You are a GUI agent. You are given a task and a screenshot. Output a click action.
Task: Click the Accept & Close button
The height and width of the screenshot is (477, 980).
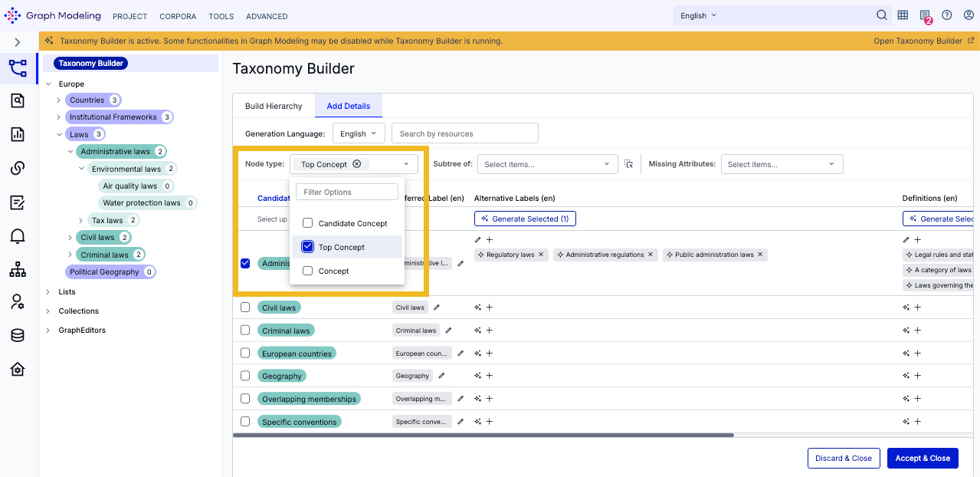pyautogui.click(x=923, y=458)
